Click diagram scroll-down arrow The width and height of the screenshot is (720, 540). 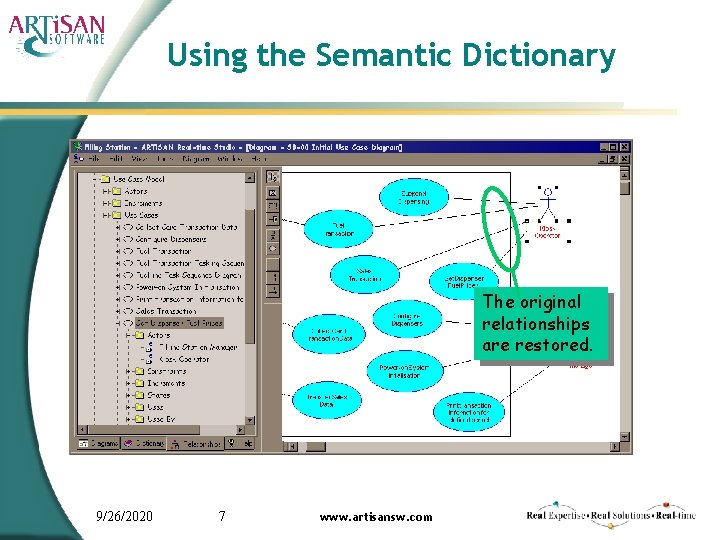(x=625, y=436)
